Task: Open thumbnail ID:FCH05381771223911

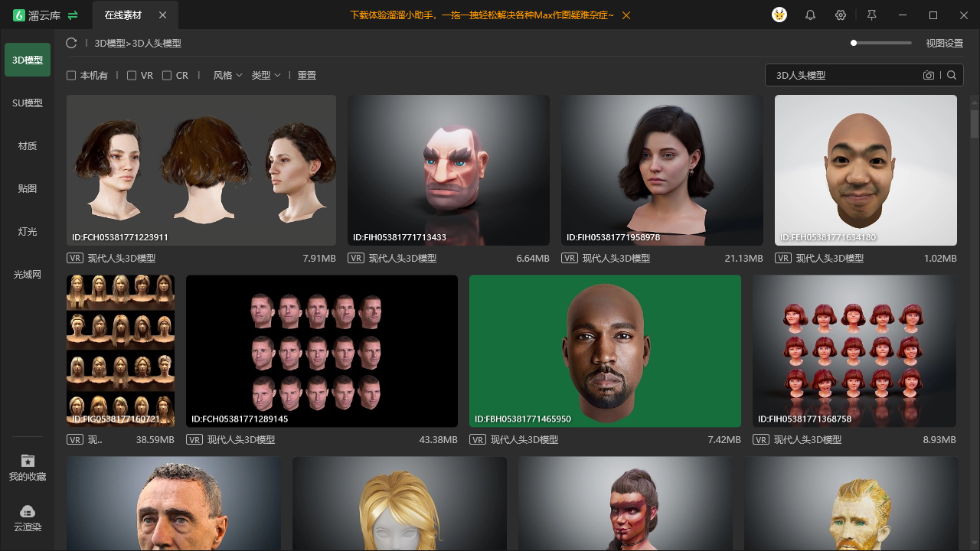Action: click(201, 170)
